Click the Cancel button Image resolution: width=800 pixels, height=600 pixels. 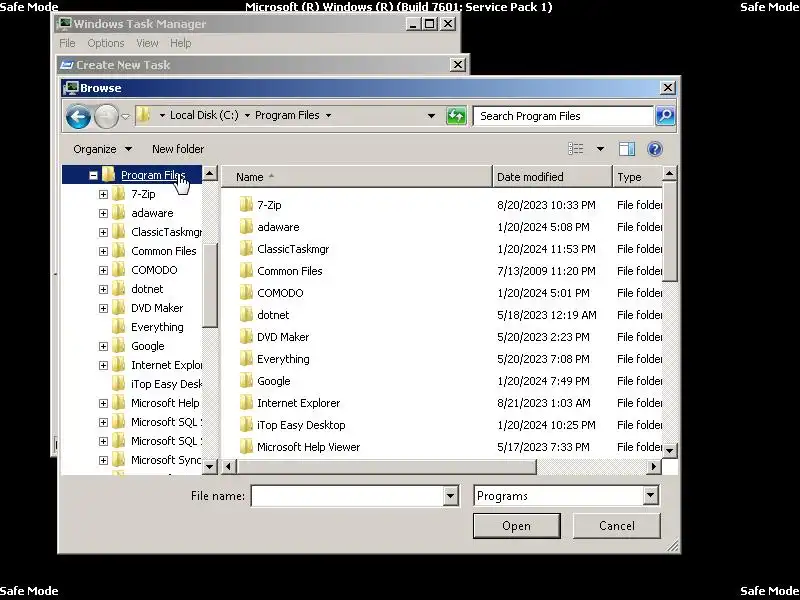[x=616, y=526]
